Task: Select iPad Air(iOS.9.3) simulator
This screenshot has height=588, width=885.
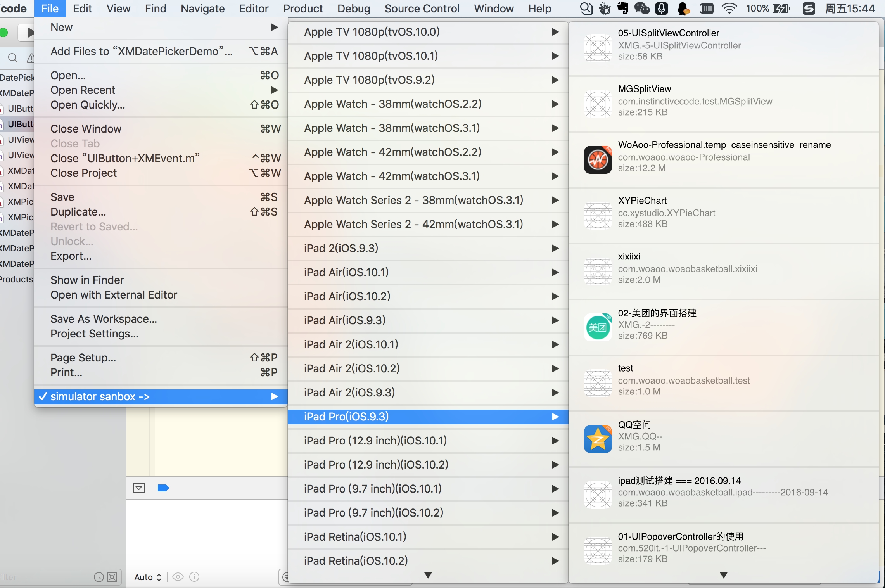Action: click(428, 320)
